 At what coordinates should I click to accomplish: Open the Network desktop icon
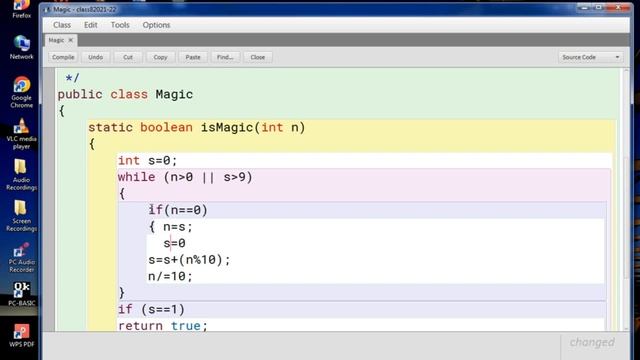[x=21, y=47]
